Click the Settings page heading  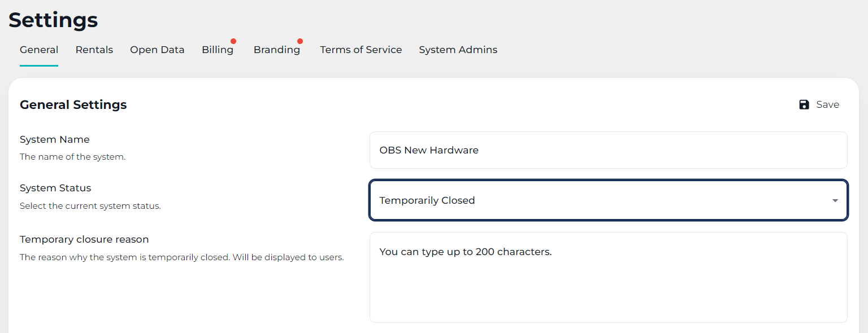click(53, 20)
